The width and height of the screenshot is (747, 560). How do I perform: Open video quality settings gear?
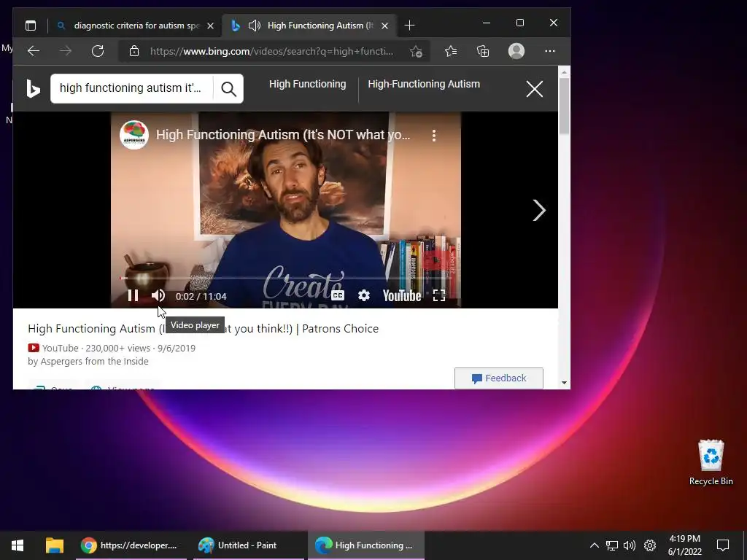tap(364, 296)
